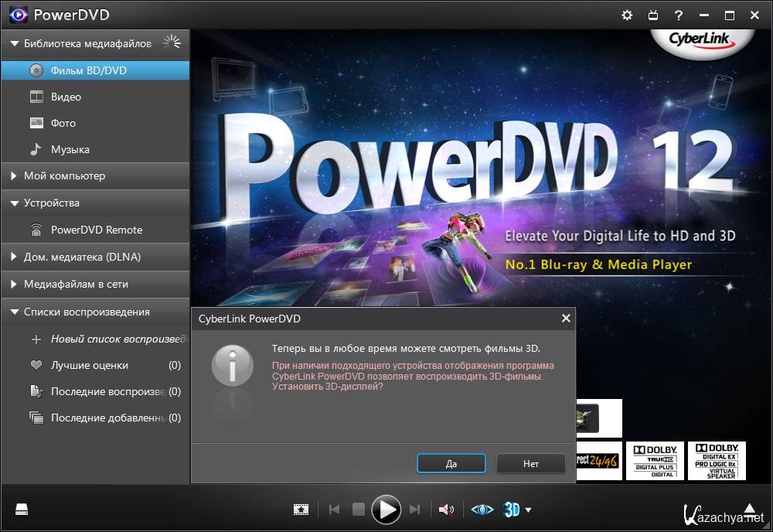This screenshot has width=773, height=532.
Task: Skip to next chapter button
Action: pos(415,510)
